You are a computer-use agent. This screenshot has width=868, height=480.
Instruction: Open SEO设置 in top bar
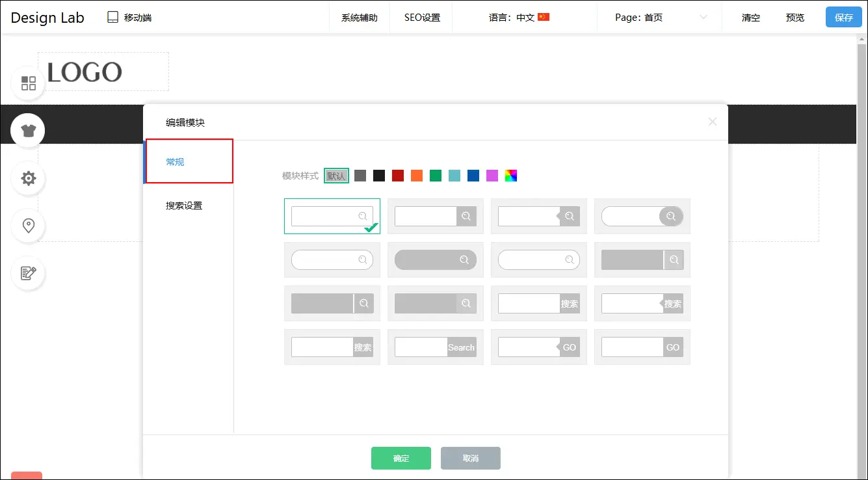(422, 18)
